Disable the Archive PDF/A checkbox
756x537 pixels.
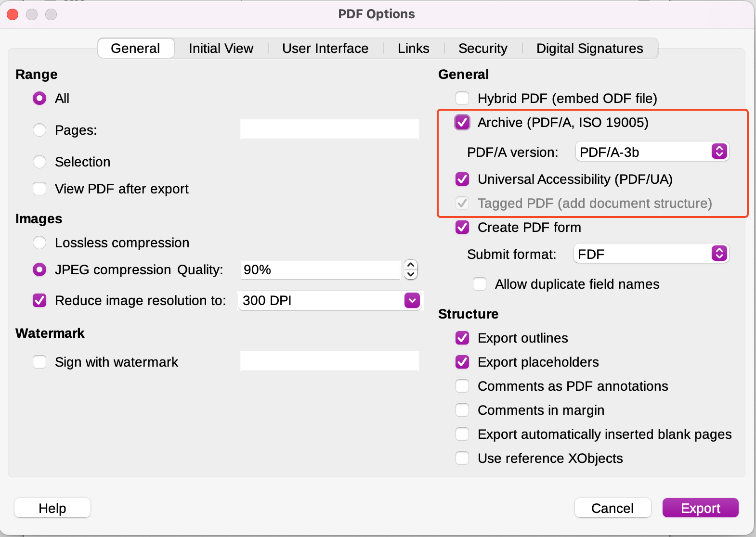click(x=462, y=122)
